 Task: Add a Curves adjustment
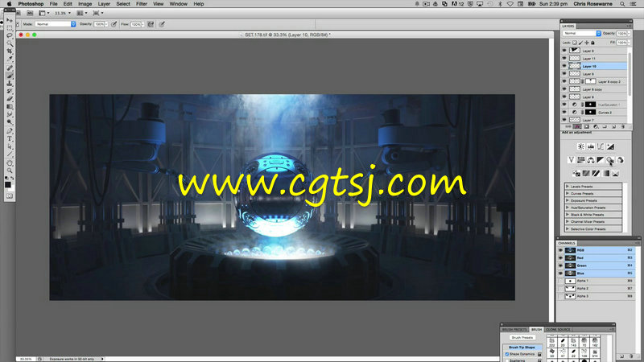click(601, 146)
